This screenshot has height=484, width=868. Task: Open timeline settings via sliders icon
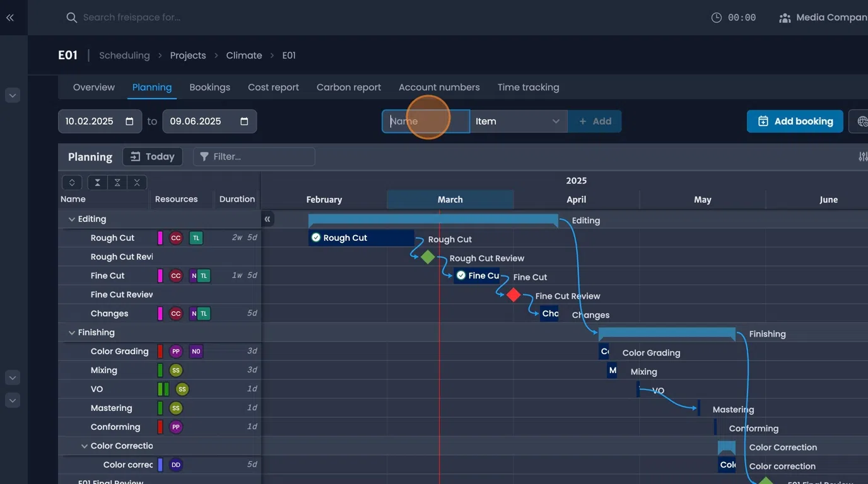coord(862,156)
